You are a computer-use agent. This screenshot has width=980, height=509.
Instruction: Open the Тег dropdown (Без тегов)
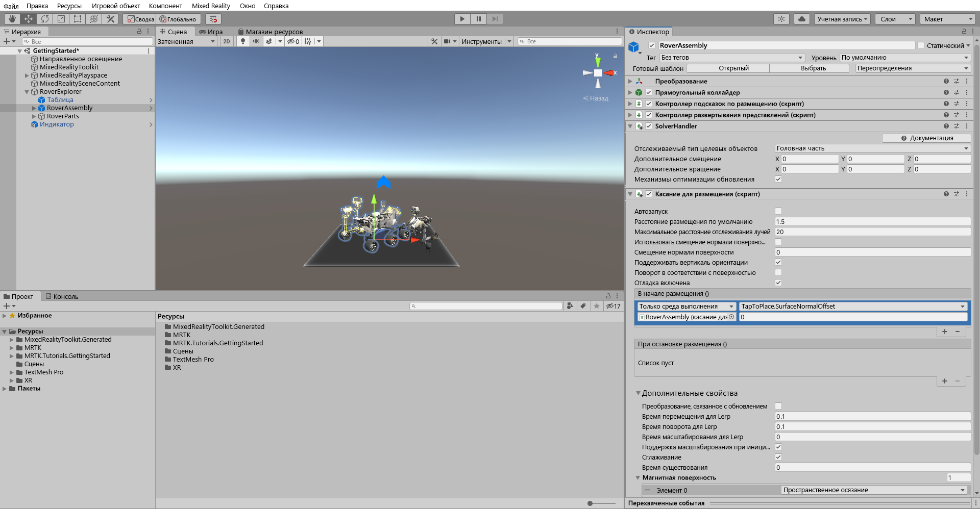732,58
